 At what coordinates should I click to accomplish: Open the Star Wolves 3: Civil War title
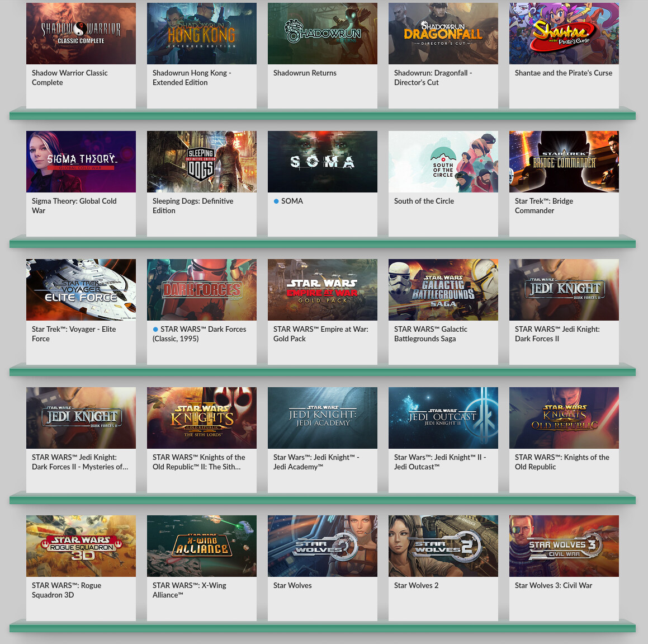pyautogui.click(x=553, y=586)
